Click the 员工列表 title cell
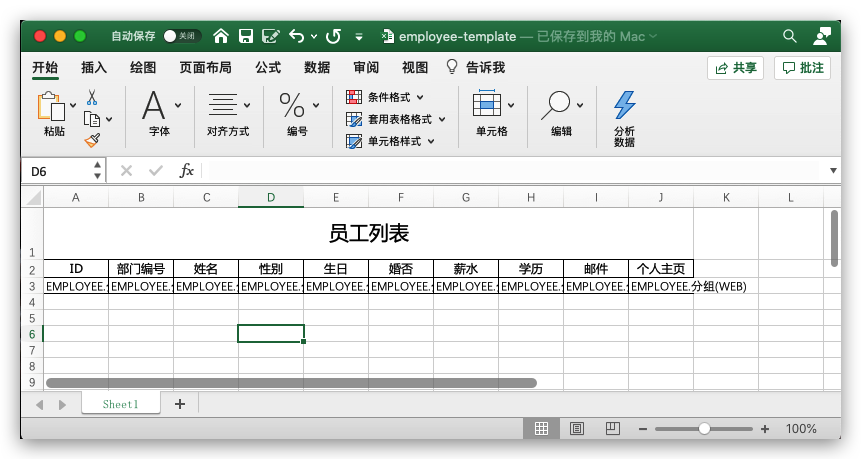 click(x=368, y=233)
